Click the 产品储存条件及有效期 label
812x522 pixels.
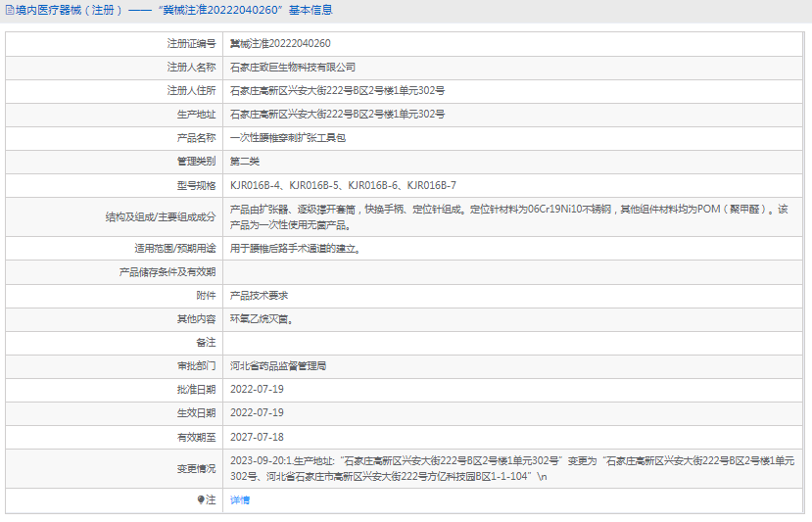[167, 272]
